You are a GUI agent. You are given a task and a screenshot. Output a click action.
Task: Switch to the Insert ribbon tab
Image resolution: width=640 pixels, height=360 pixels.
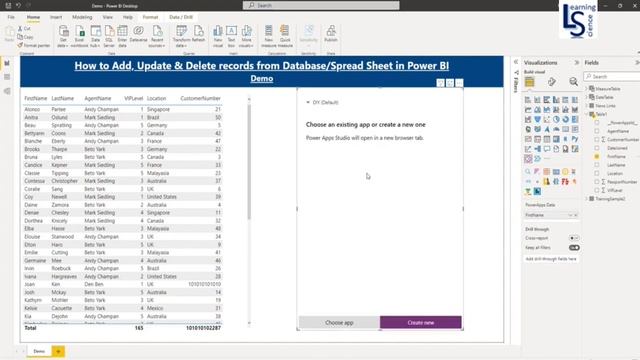click(56, 17)
